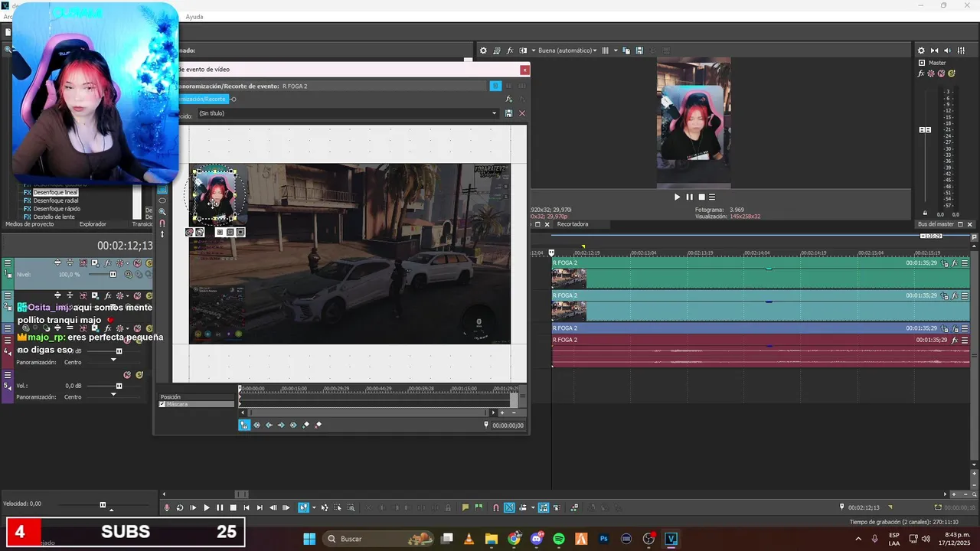Toggle automatic crossfades in bottom toolbar

509,507
